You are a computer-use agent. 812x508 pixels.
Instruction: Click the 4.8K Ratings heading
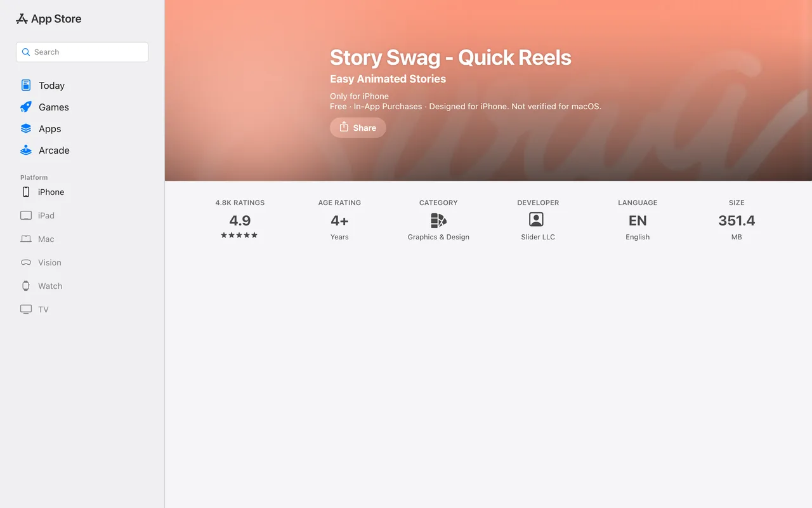point(240,203)
